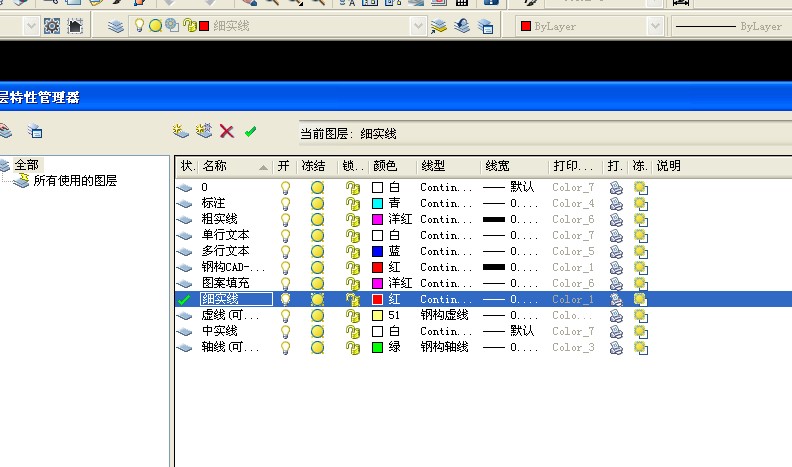Select the 钢构CAD-... layer name
Screen dimensions: 792x467
[233, 267]
